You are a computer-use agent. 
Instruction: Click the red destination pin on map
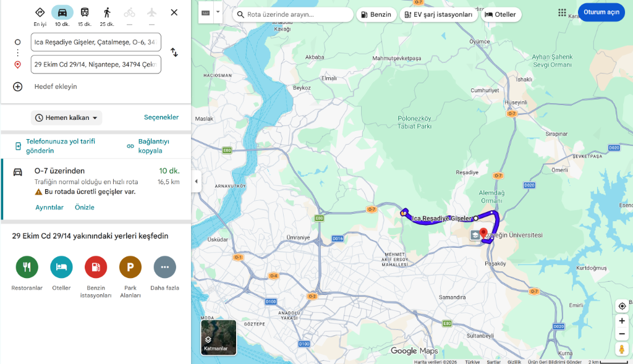click(483, 234)
